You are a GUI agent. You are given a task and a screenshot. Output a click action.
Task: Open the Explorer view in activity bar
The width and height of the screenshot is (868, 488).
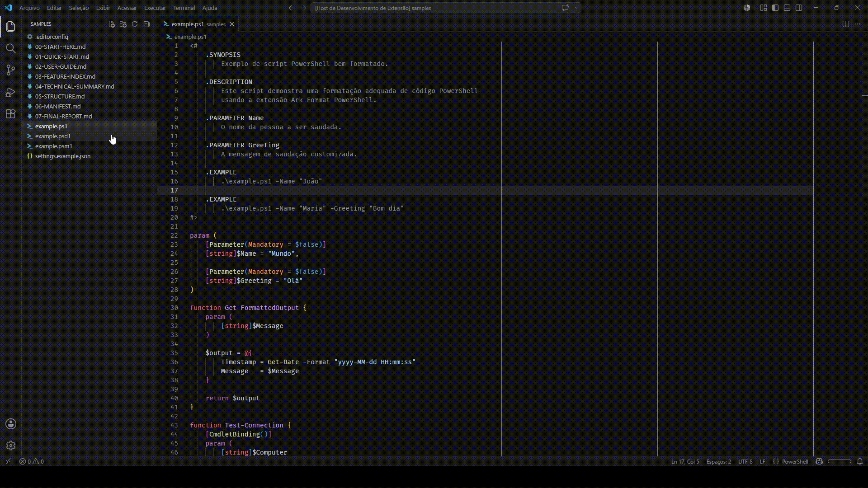point(11,27)
